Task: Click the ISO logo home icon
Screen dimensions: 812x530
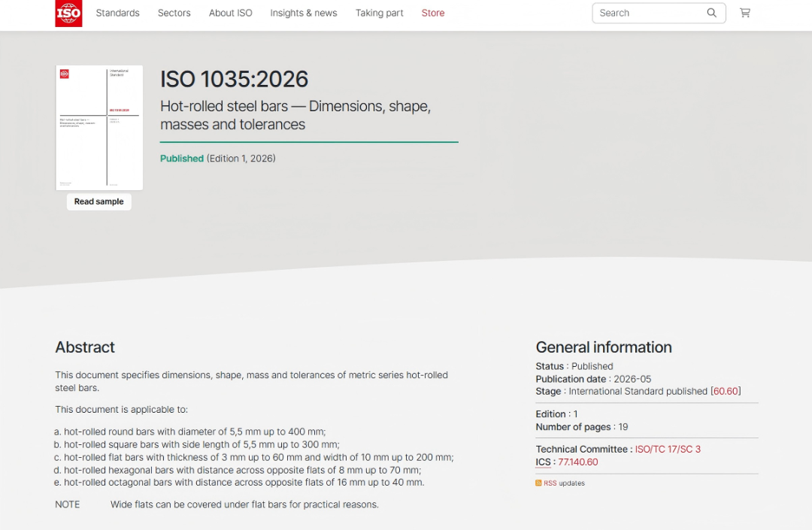Action: (x=68, y=13)
